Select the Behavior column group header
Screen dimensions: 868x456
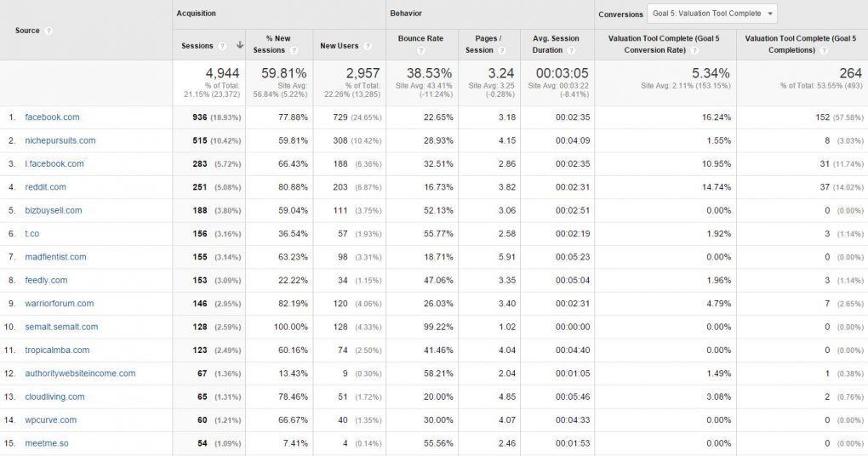[406, 14]
